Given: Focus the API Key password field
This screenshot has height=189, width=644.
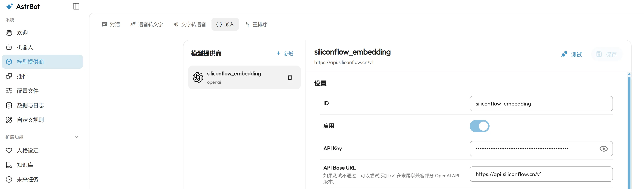Looking at the screenshot, I should click(x=541, y=149).
